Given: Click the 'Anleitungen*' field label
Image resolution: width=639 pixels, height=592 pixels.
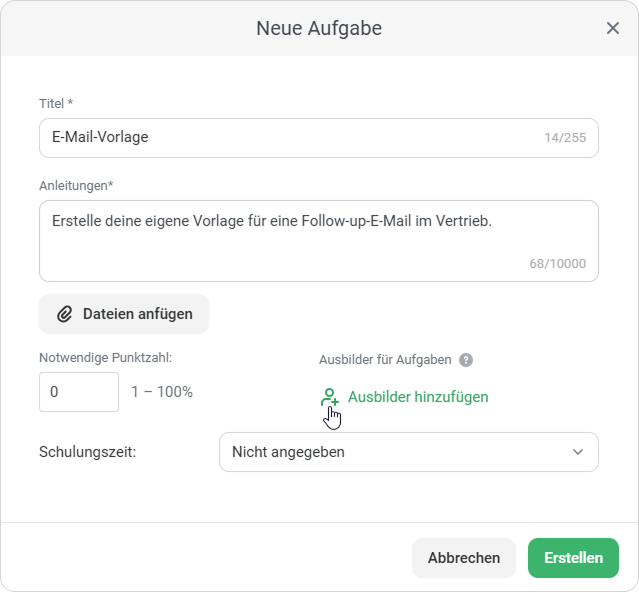Looking at the screenshot, I should (76, 186).
